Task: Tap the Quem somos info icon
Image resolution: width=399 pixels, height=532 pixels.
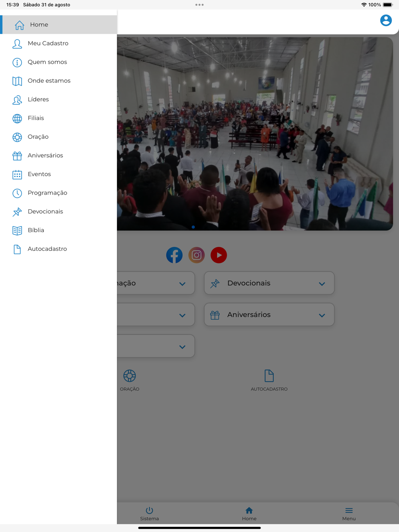Action: (x=17, y=62)
